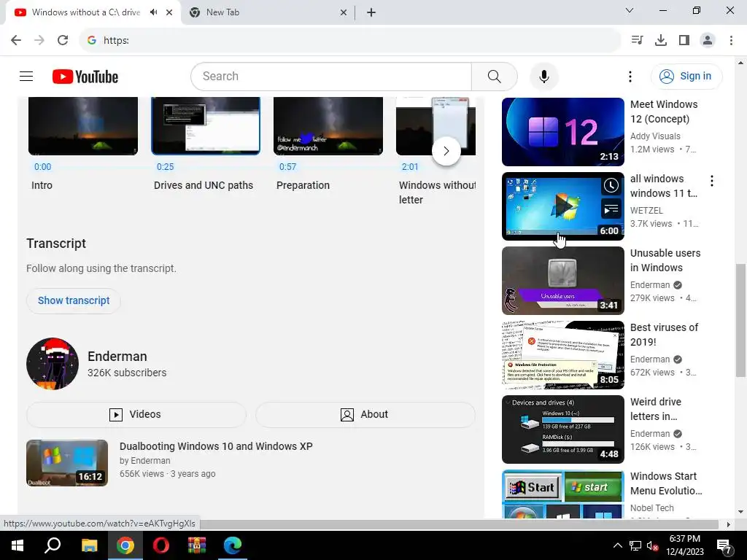Image resolution: width=747 pixels, height=560 pixels.
Task: Open File Explorer from taskbar
Action: pos(90,545)
